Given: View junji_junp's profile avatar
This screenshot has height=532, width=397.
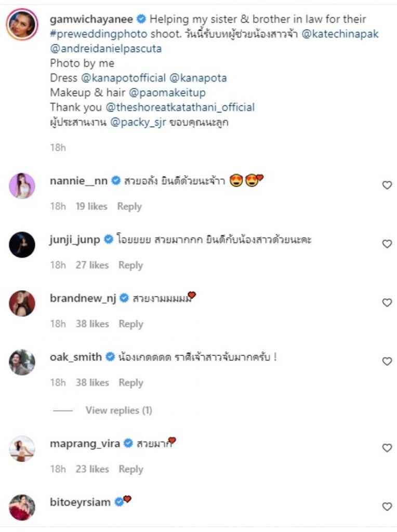Looking at the screenshot, I should (22, 244).
